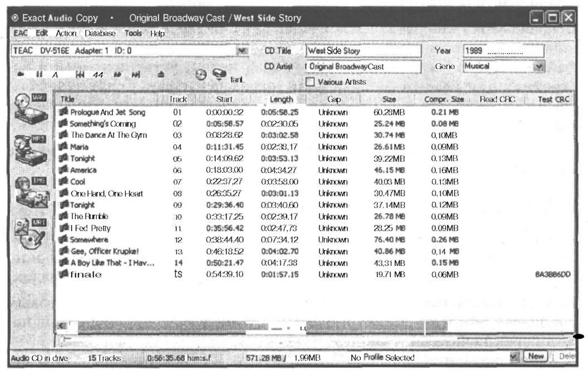
Task: Click the Compr. Size column header
Action: pos(444,99)
